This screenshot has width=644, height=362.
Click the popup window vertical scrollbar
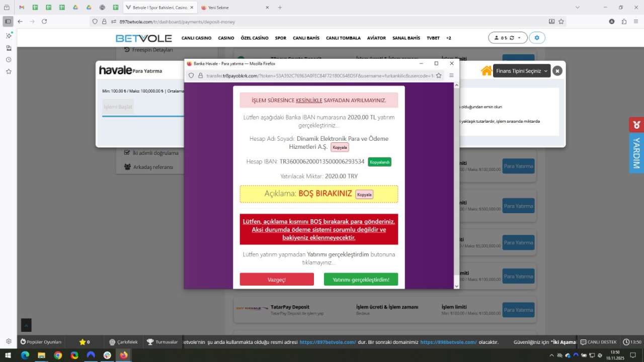456,186
